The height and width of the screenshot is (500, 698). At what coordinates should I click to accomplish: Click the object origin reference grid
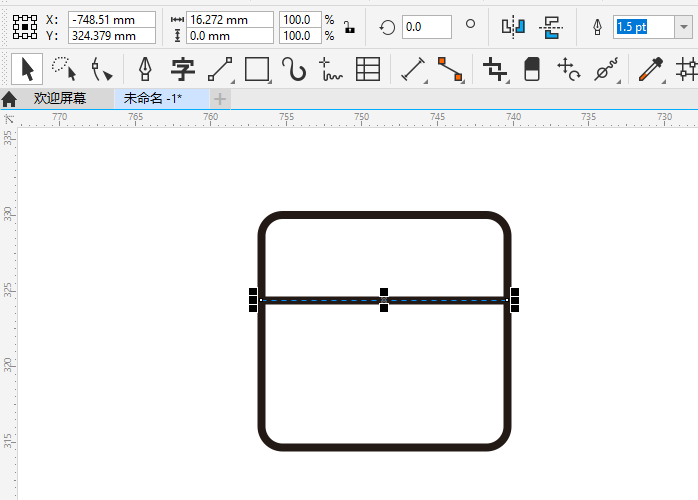click(x=26, y=27)
